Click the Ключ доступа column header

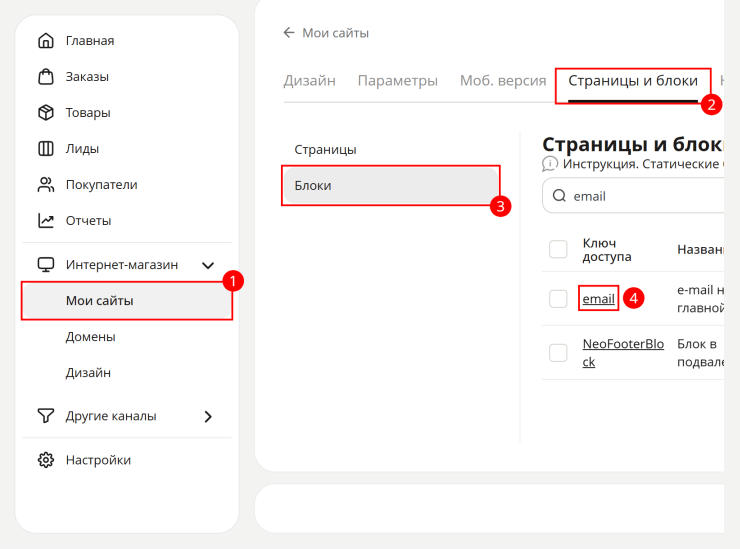tap(606, 250)
